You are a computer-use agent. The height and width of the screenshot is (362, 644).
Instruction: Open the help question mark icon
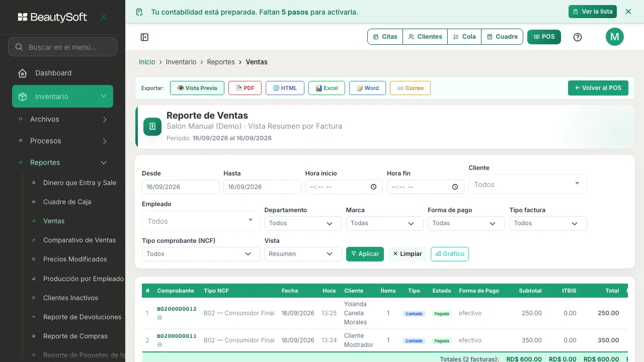tap(578, 37)
